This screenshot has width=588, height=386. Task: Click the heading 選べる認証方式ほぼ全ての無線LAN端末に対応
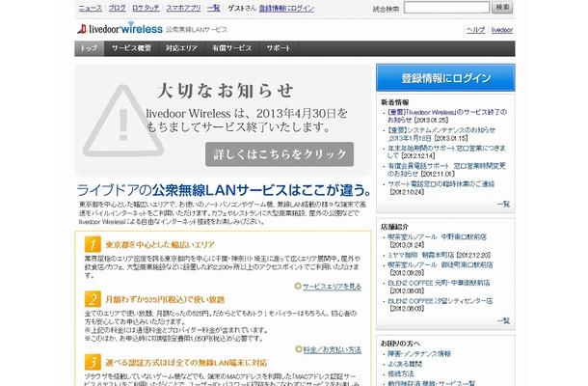click(186, 363)
